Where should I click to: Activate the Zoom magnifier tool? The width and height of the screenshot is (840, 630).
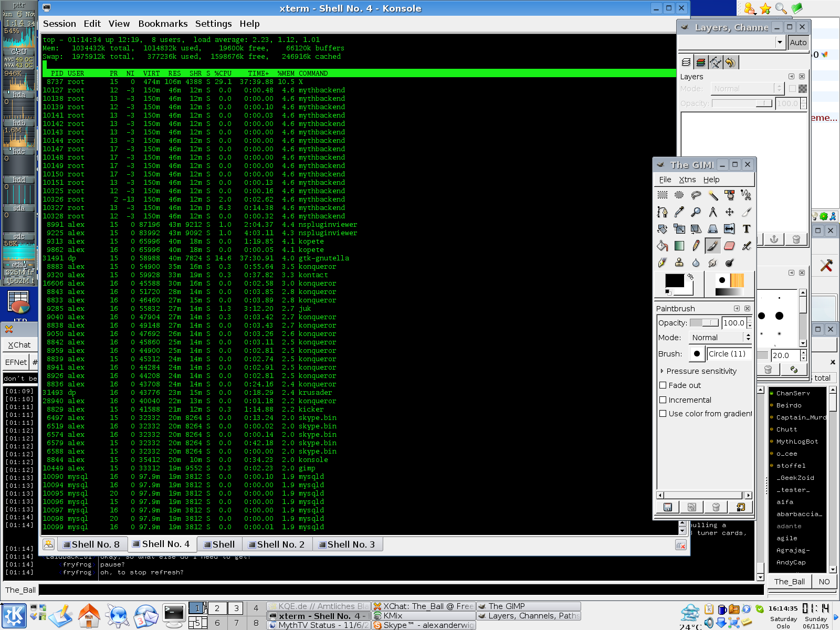point(696,212)
